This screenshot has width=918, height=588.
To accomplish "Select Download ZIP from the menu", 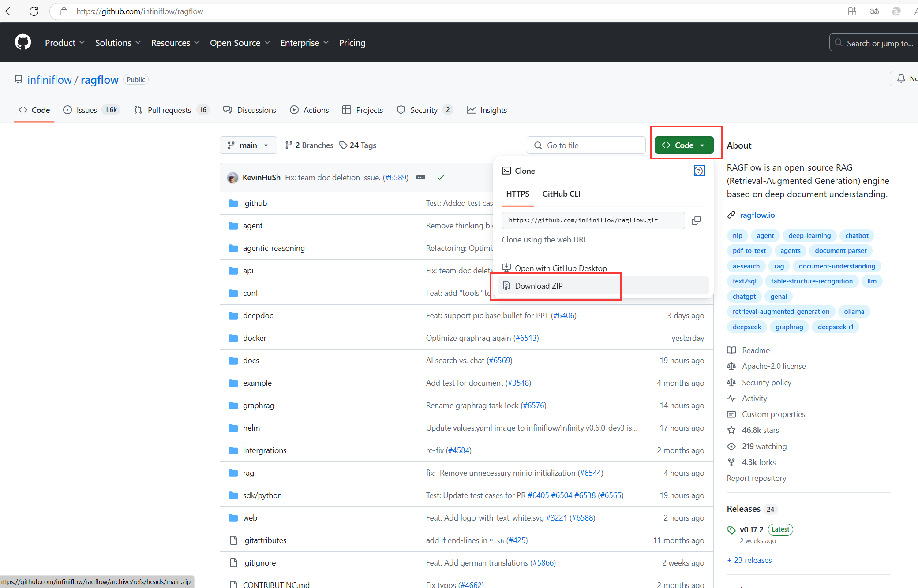I will pyautogui.click(x=539, y=286).
